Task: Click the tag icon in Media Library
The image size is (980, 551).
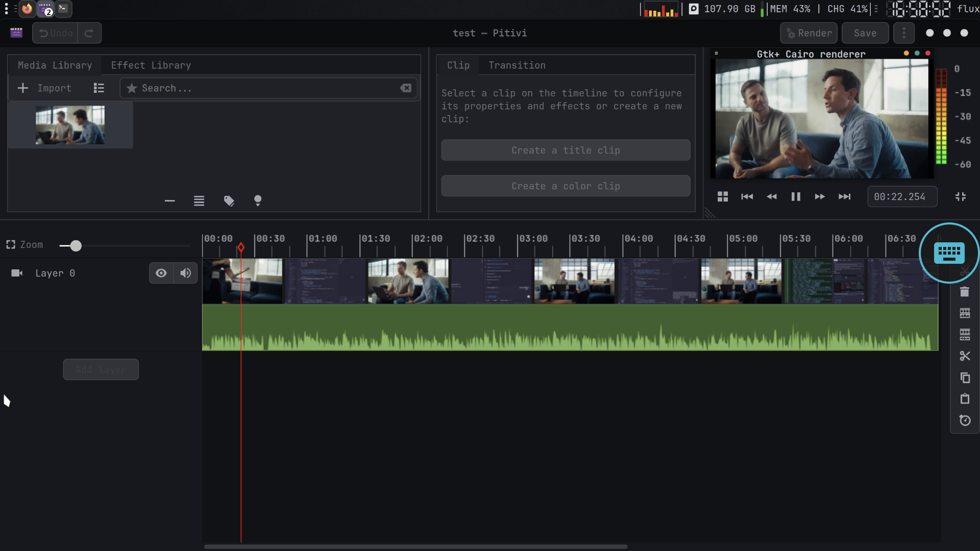Action: point(229,201)
